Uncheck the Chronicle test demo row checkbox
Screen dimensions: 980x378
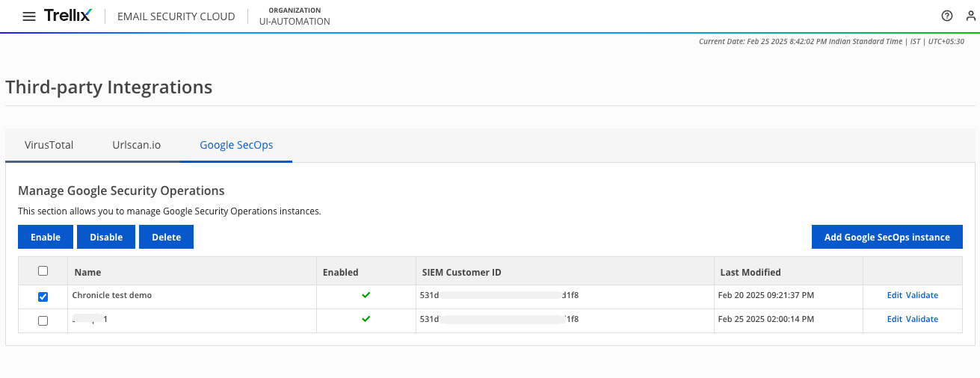43,297
